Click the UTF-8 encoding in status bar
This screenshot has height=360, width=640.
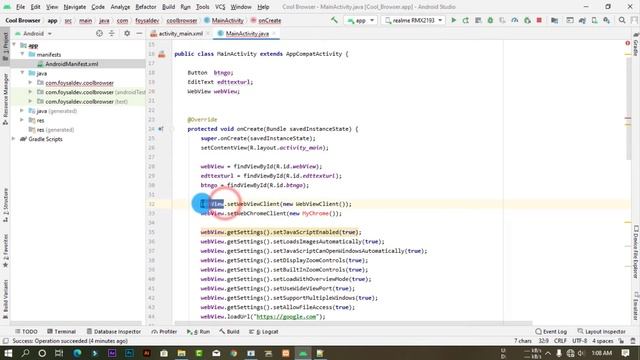pyautogui.click(x=579, y=341)
